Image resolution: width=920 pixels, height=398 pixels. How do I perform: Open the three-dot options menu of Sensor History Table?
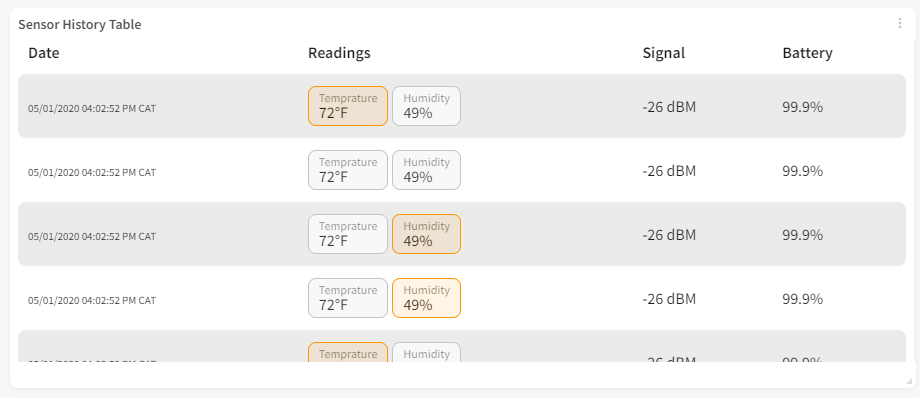(899, 23)
